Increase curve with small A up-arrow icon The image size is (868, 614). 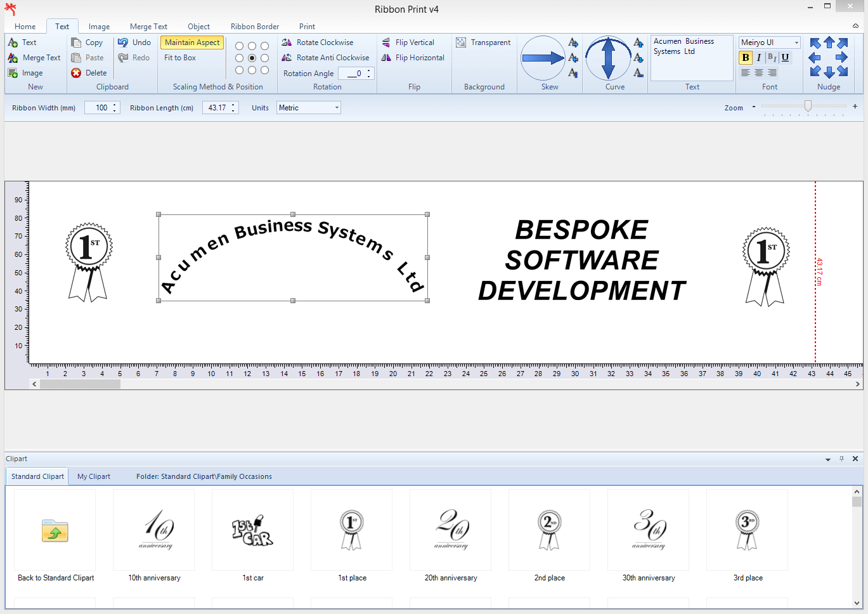pos(638,42)
